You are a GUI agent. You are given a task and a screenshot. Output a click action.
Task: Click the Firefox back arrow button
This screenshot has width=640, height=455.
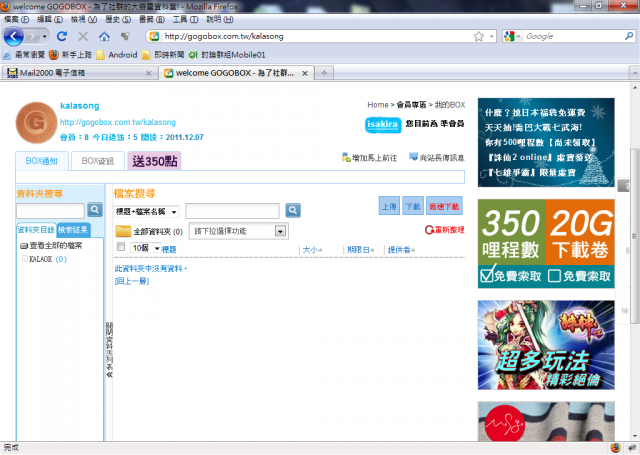(13, 37)
